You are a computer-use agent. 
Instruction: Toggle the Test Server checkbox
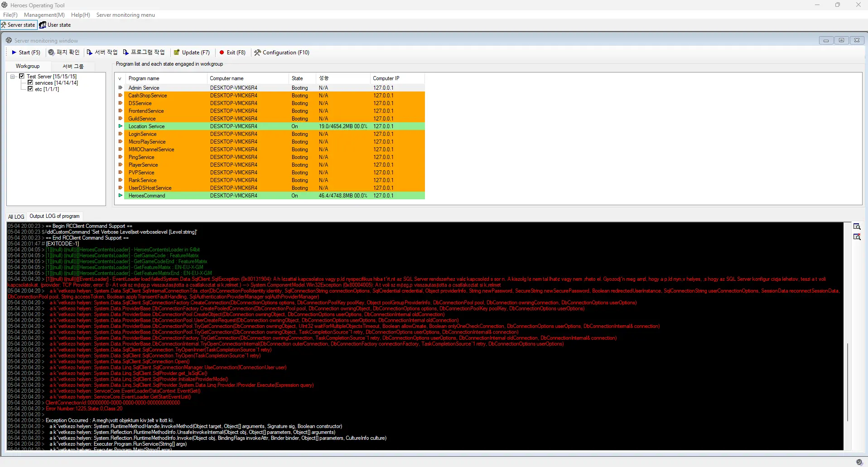pos(21,76)
